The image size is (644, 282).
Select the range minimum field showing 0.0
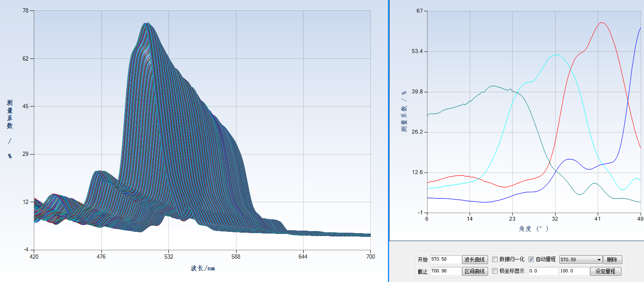543,272
